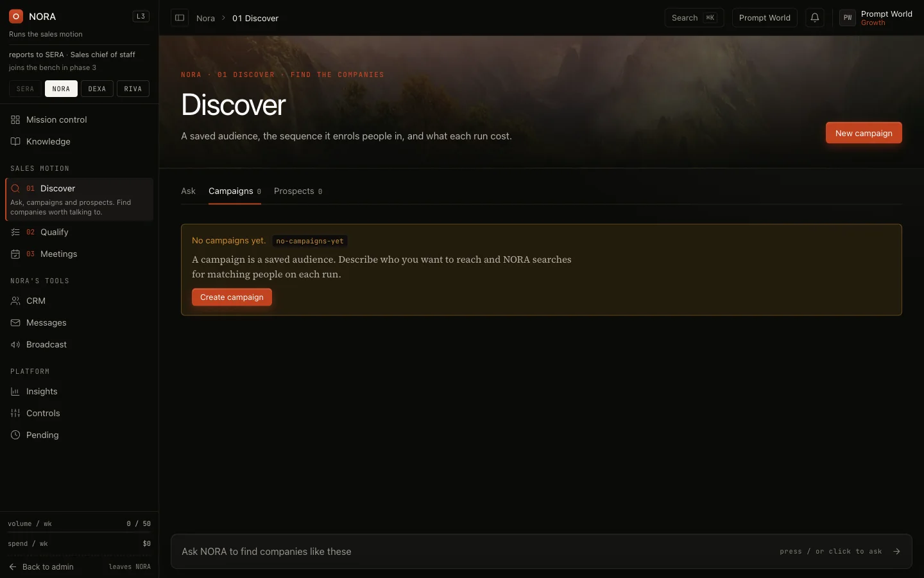Screen dimensions: 924x578
Task: Click the "leaves NORA" text
Action: (x=130, y=566)
